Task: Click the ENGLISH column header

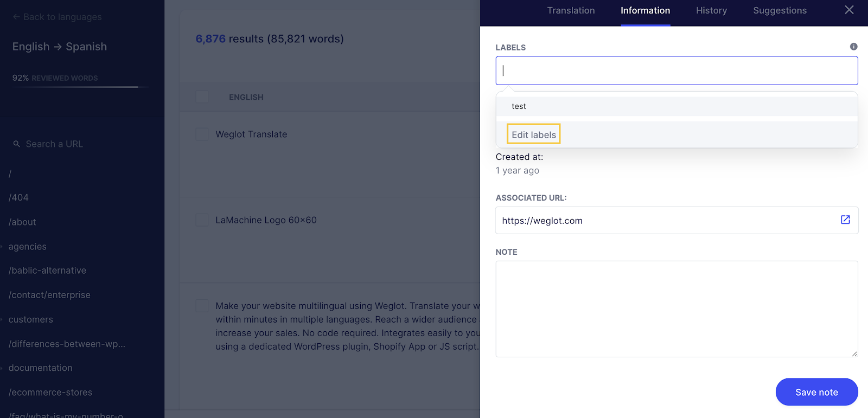Action: (246, 97)
